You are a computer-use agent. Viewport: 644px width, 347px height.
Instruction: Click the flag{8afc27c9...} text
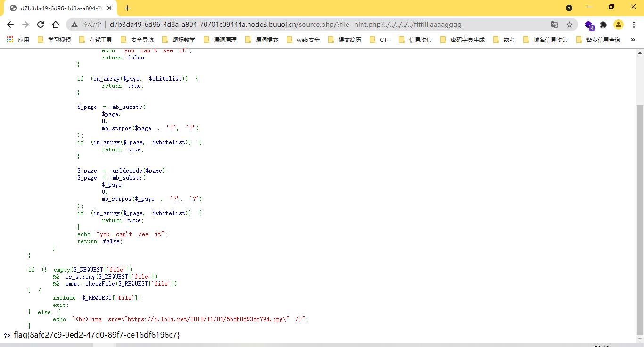click(97, 335)
